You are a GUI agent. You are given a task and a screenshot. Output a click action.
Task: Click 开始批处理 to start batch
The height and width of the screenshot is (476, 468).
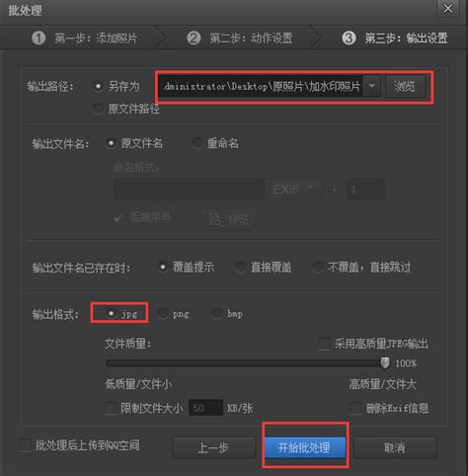click(x=304, y=447)
